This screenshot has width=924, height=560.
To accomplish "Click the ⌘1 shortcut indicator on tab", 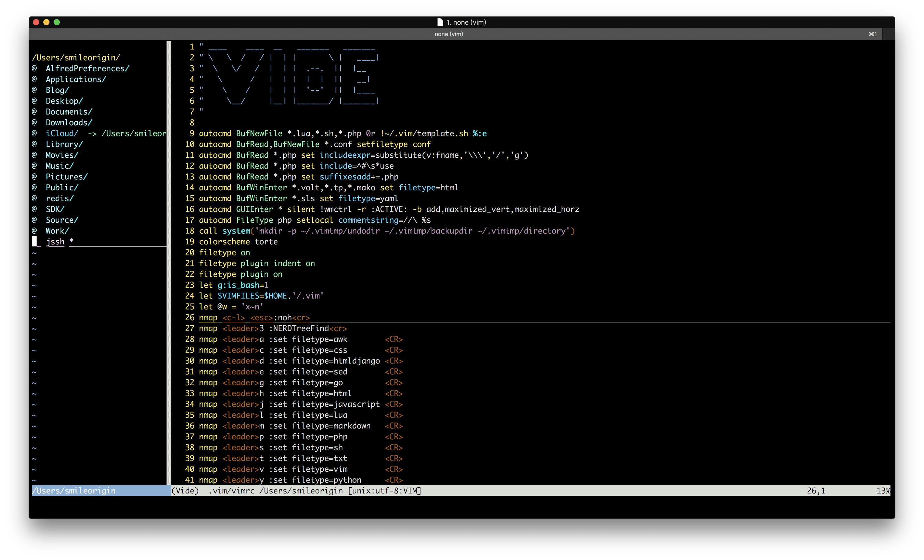I will [873, 34].
